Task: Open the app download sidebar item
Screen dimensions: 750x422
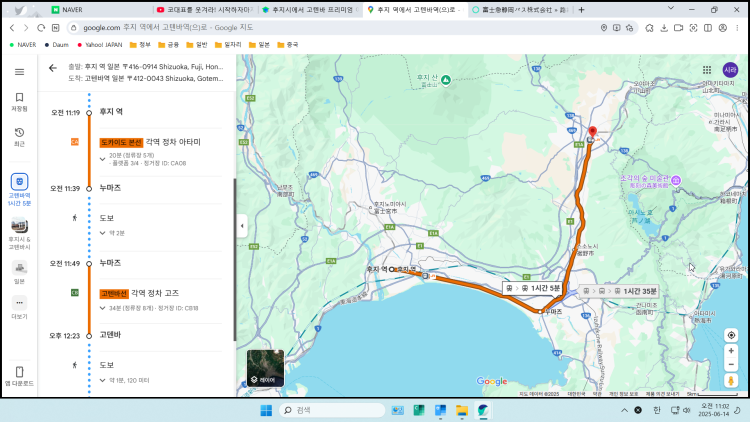Action: pos(19,376)
